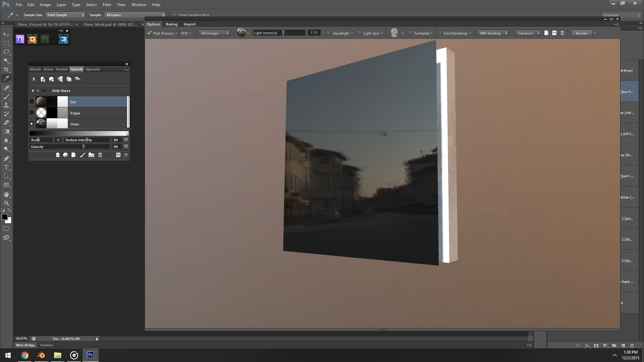Toggle visibility checkbox of Glass layer

coord(32,124)
